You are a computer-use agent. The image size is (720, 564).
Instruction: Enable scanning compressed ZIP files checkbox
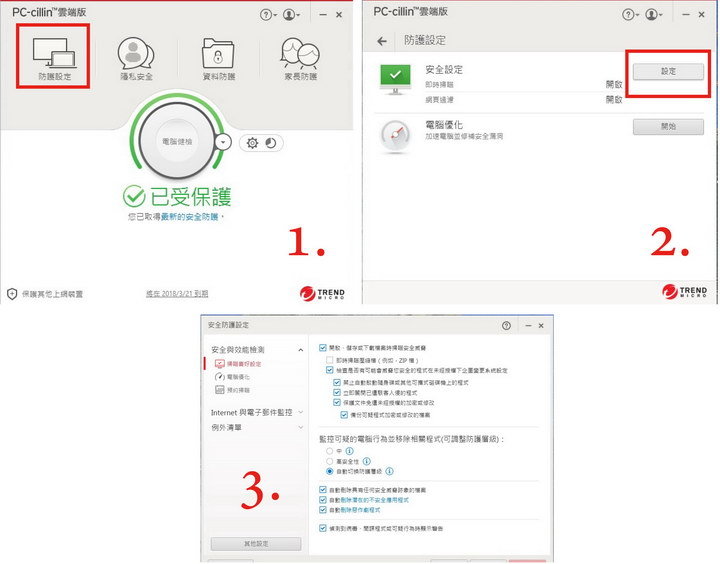point(329,360)
